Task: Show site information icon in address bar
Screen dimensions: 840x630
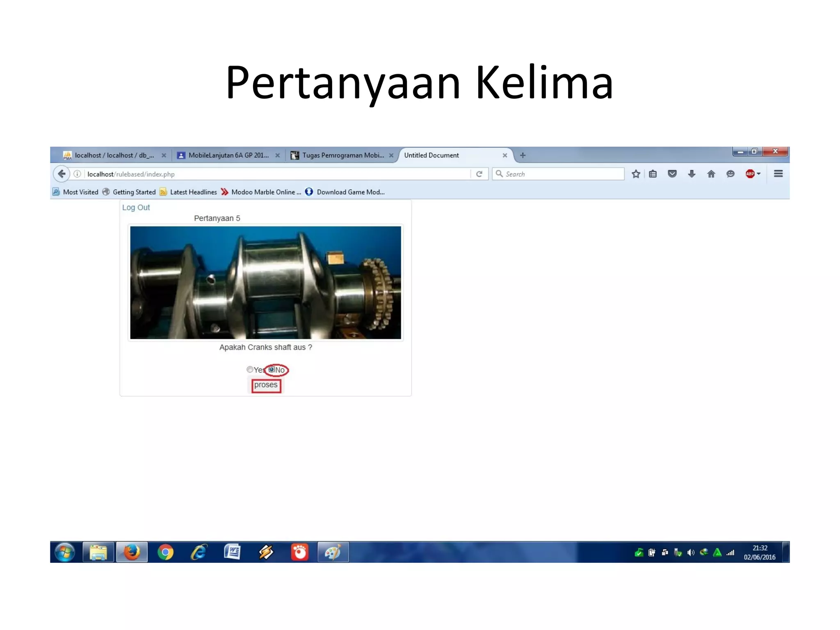Action: 77,174
